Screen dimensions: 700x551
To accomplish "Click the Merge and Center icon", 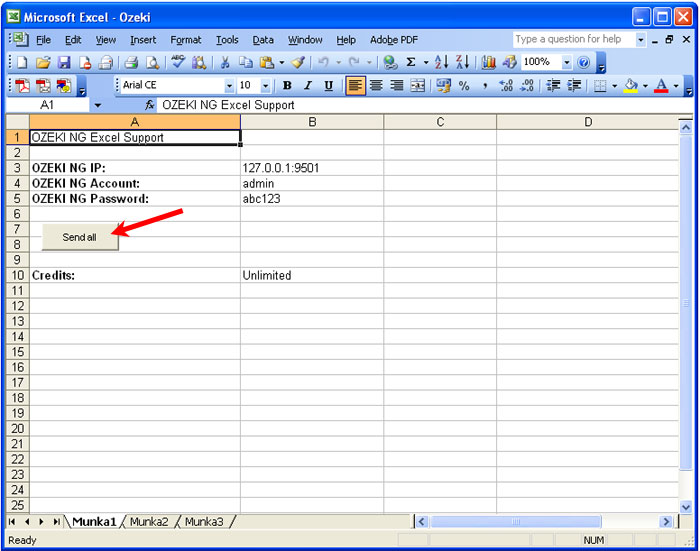I will [418, 86].
